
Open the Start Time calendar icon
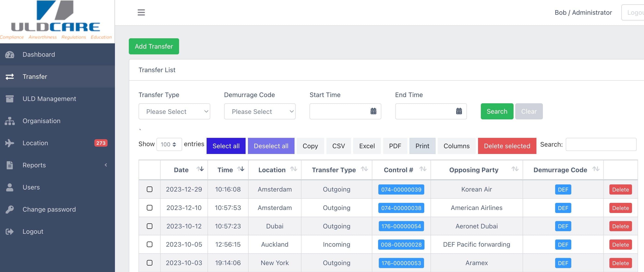click(x=373, y=111)
